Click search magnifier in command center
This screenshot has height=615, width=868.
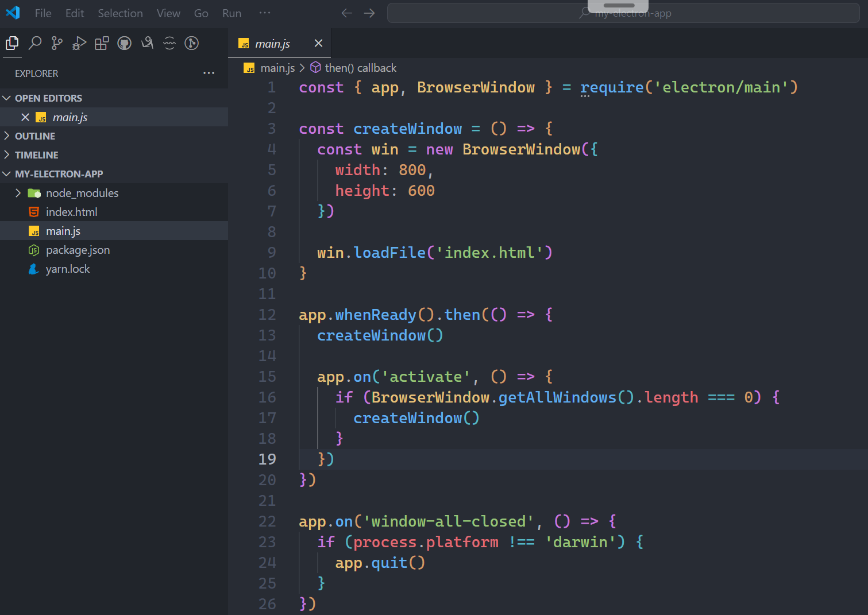(585, 13)
